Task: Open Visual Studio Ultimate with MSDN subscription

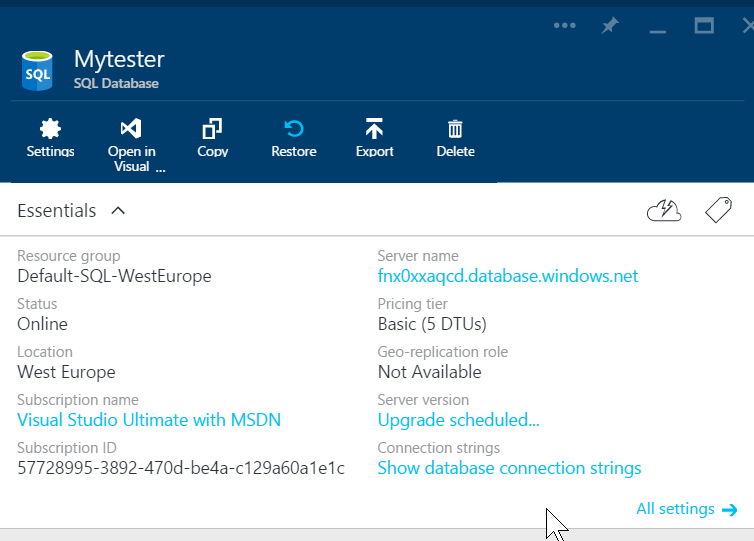Action: (149, 420)
